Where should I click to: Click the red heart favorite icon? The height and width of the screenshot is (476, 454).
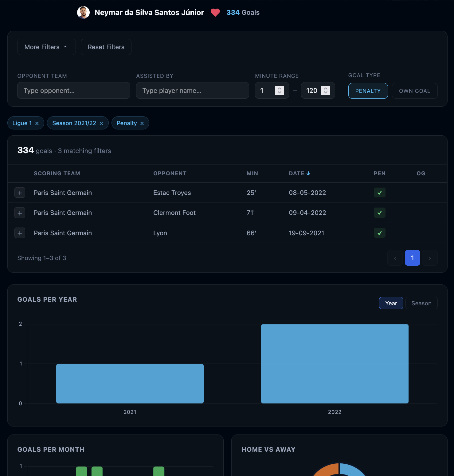coord(215,13)
